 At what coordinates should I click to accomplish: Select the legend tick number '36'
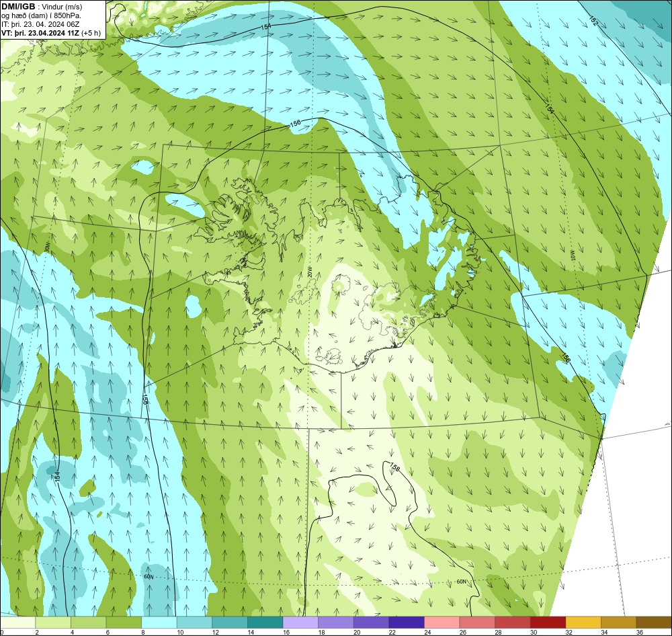coord(640,632)
